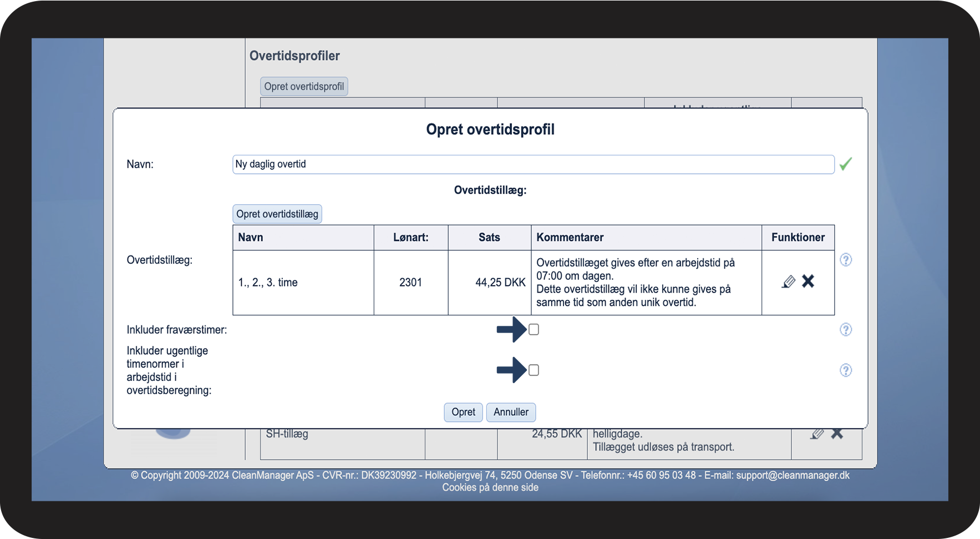Screen dimensions: 980x539
Task: Select the cell '1., 2., 3. time'
Action: click(x=303, y=283)
